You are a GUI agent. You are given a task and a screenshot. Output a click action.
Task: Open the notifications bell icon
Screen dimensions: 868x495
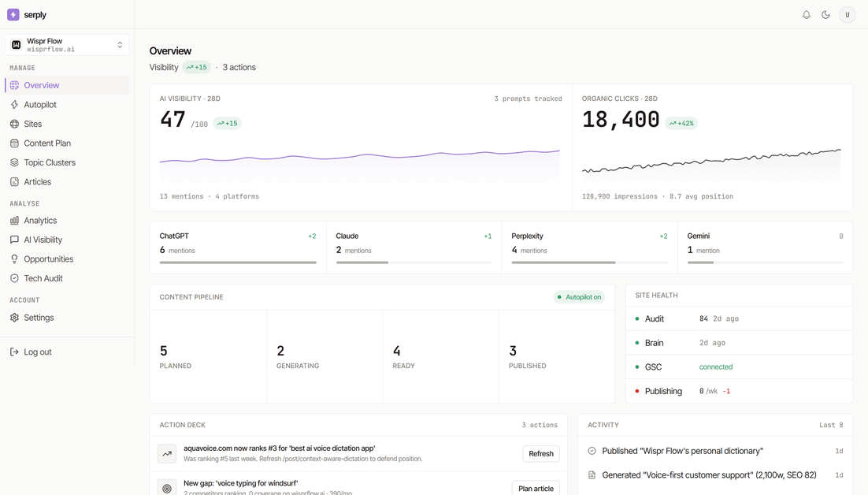coord(807,15)
